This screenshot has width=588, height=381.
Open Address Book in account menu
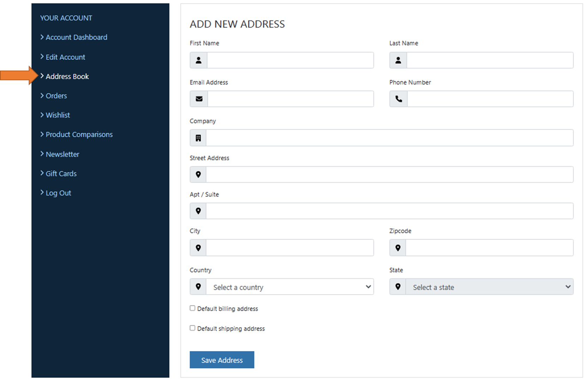67,77
